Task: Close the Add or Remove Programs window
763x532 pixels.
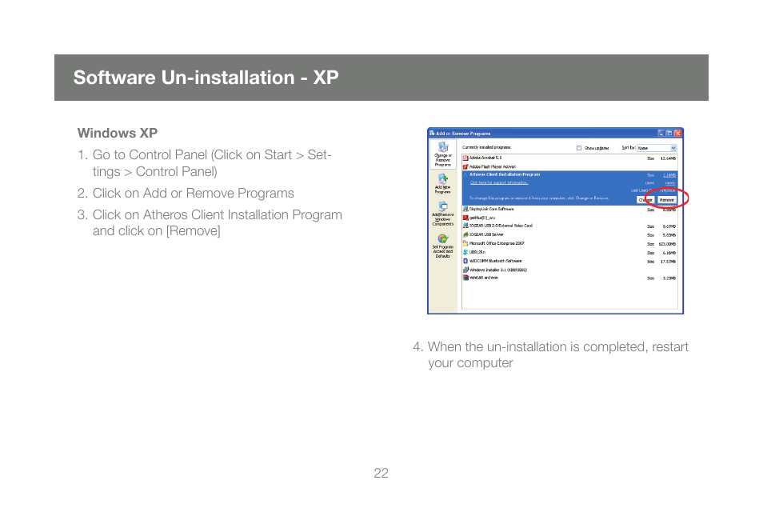Action: 678,133
